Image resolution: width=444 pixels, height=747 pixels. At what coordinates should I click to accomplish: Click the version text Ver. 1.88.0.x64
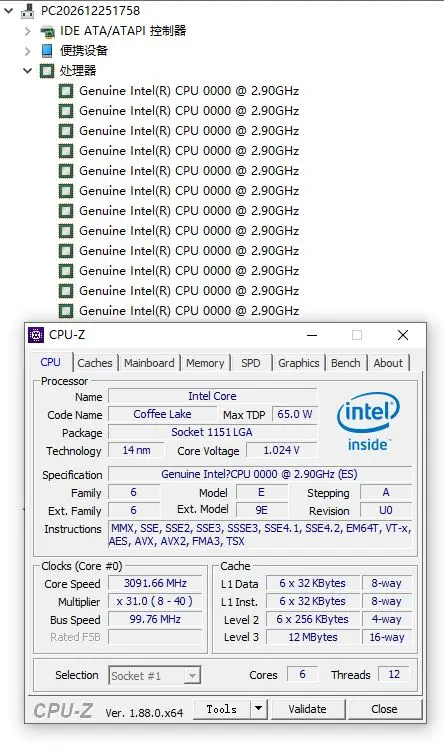[144, 713]
